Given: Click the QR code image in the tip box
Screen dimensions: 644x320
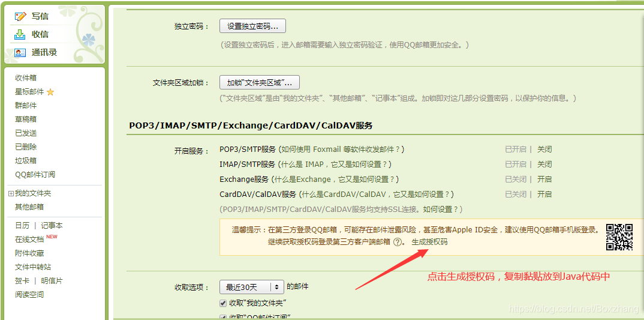Looking at the screenshot, I should [x=619, y=237].
